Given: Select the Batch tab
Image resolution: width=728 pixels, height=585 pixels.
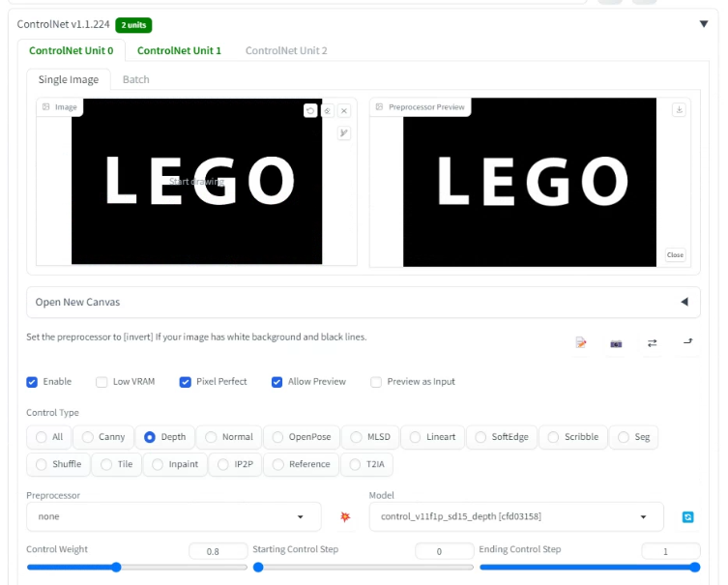Looking at the screenshot, I should tap(136, 79).
